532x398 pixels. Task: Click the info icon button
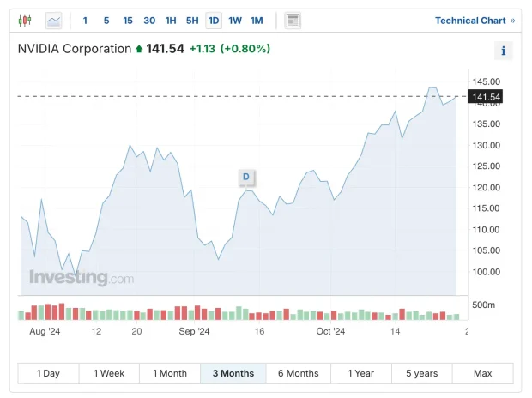coord(503,51)
